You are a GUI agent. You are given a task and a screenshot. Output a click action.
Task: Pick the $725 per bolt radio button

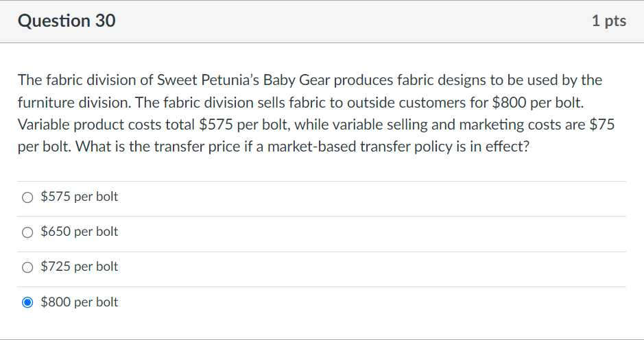click(27, 267)
